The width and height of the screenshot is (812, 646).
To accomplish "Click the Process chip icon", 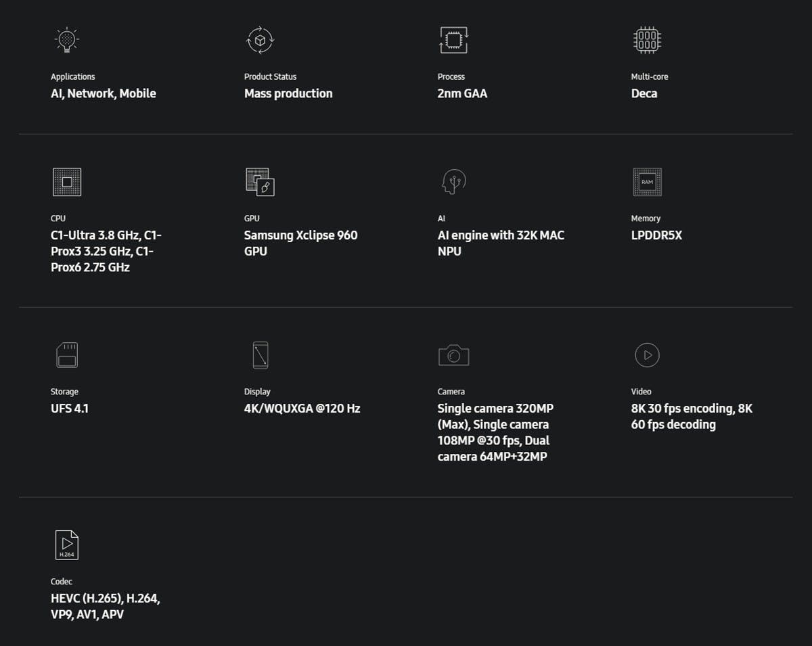I will pos(453,40).
